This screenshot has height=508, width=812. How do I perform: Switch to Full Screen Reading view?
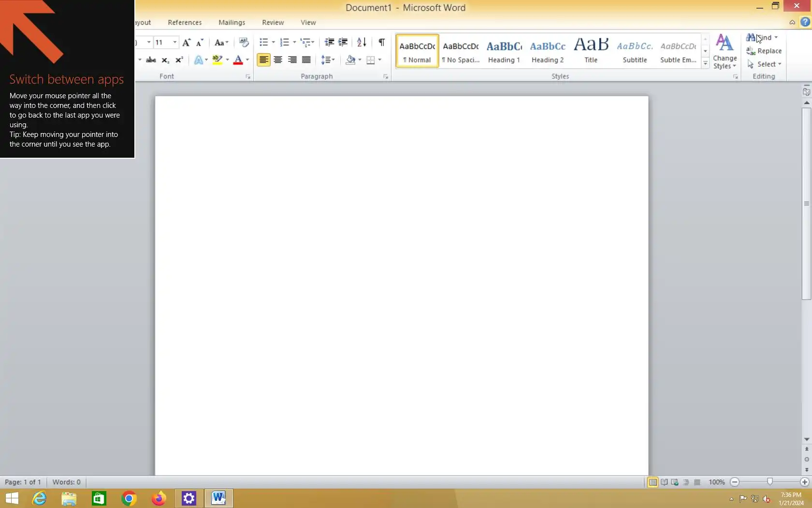[664, 482]
